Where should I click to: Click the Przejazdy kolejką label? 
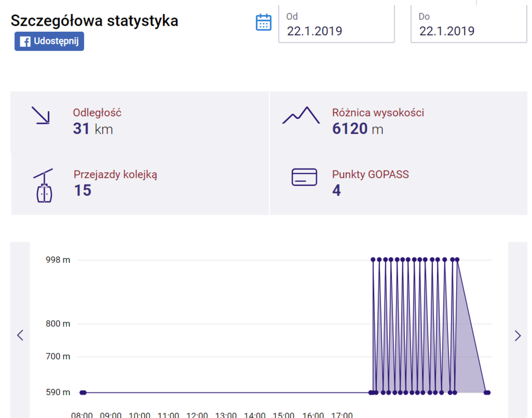click(x=115, y=174)
